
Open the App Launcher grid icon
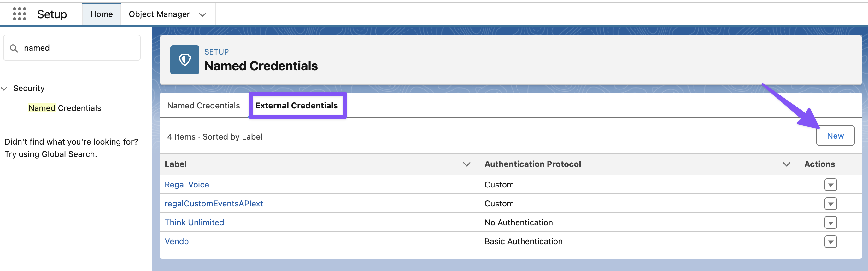(20, 14)
